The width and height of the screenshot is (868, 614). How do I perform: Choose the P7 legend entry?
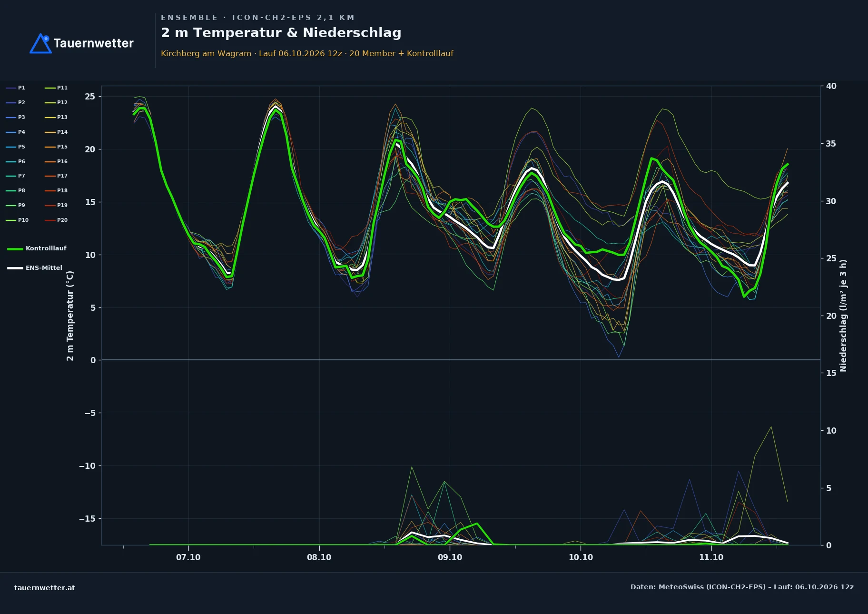tap(16, 176)
